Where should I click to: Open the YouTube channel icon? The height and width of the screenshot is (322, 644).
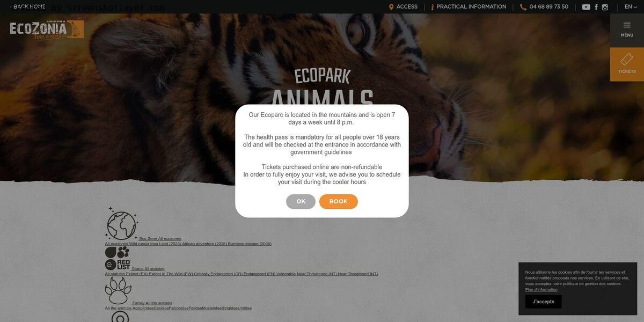(x=586, y=7)
